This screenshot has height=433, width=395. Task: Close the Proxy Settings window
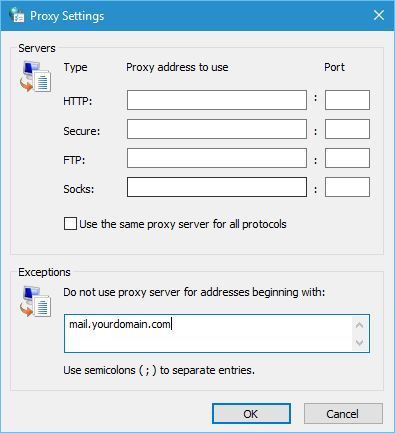point(379,15)
